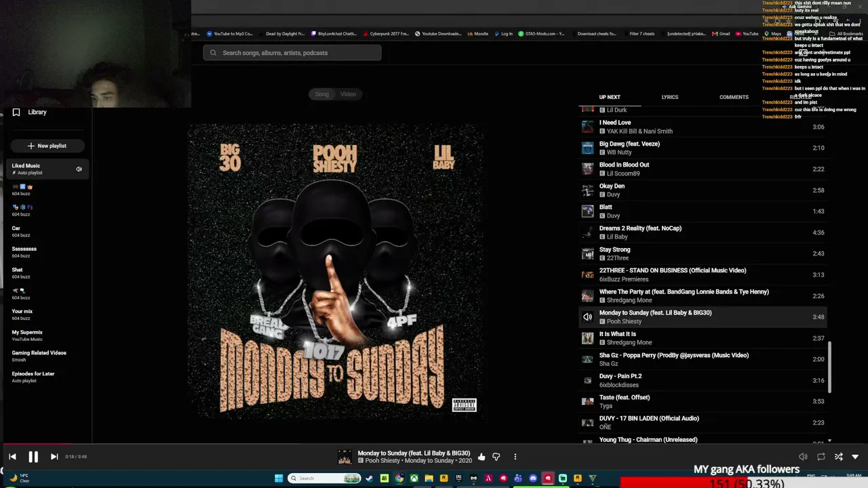Screen dimensions: 868x488
Task: Open the three-dot song options menu
Action: point(515,457)
